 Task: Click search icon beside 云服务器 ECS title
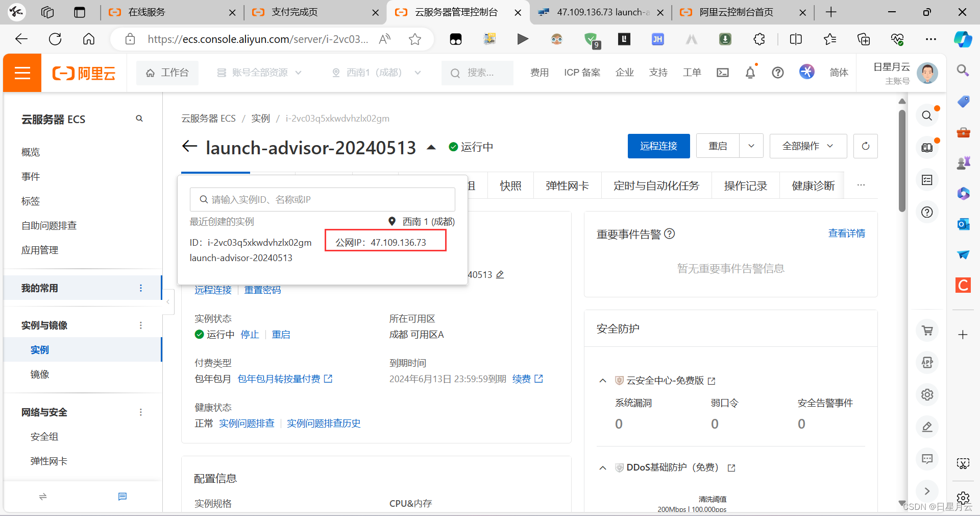139,119
